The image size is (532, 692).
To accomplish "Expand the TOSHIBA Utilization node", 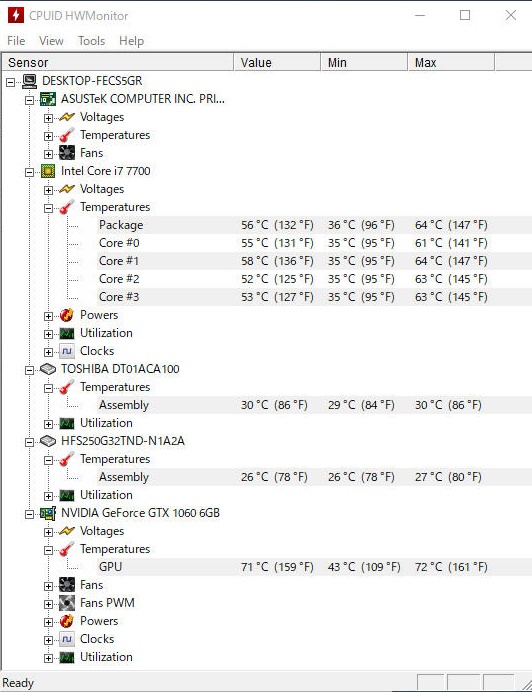I will click(x=48, y=424).
